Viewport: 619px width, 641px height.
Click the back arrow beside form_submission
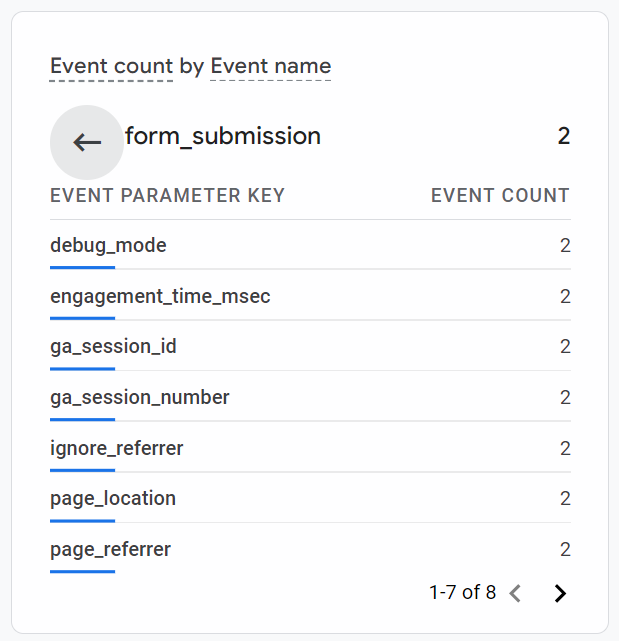point(87,142)
